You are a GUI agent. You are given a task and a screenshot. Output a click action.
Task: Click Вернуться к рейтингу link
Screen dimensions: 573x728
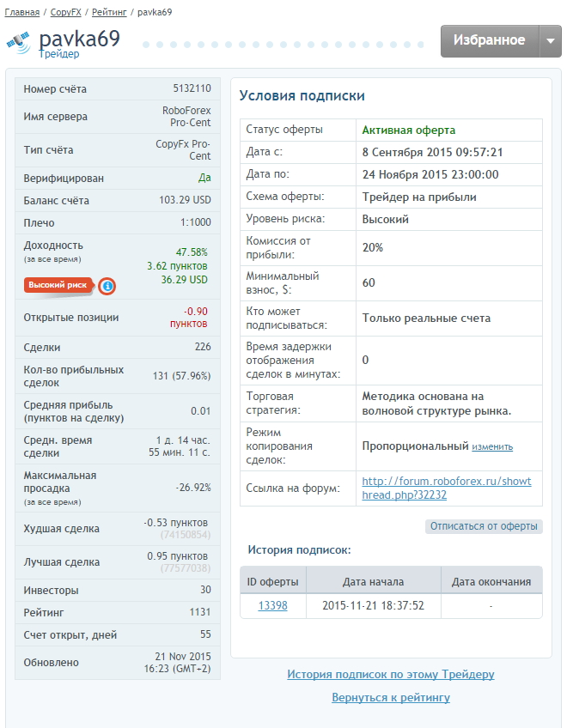391,697
